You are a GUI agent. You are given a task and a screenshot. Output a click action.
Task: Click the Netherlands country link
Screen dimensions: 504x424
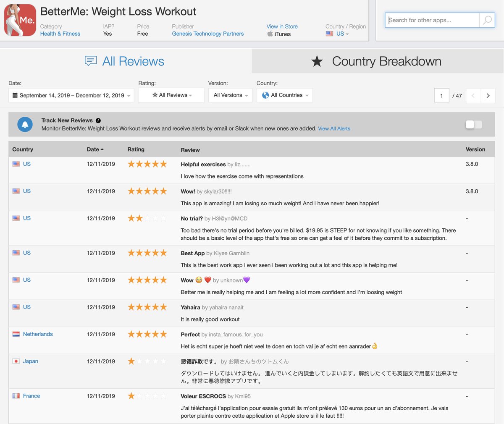pyautogui.click(x=38, y=334)
